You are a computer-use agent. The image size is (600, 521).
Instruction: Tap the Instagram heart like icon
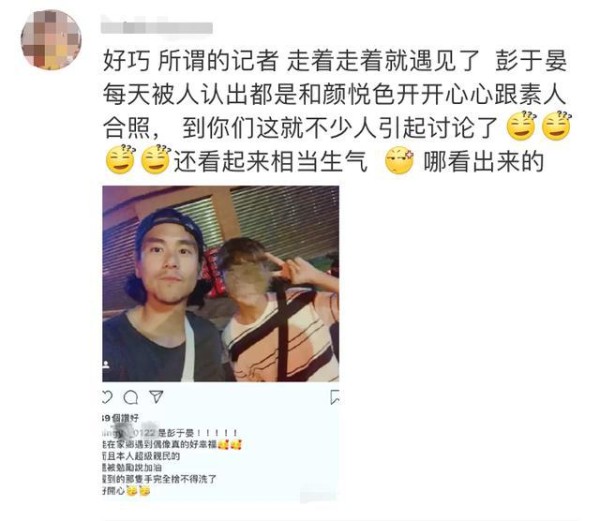[x=107, y=397]
